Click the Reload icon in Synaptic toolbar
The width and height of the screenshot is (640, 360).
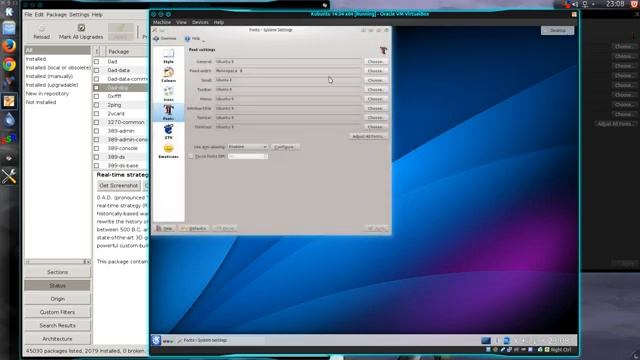(x=41, y=32)
